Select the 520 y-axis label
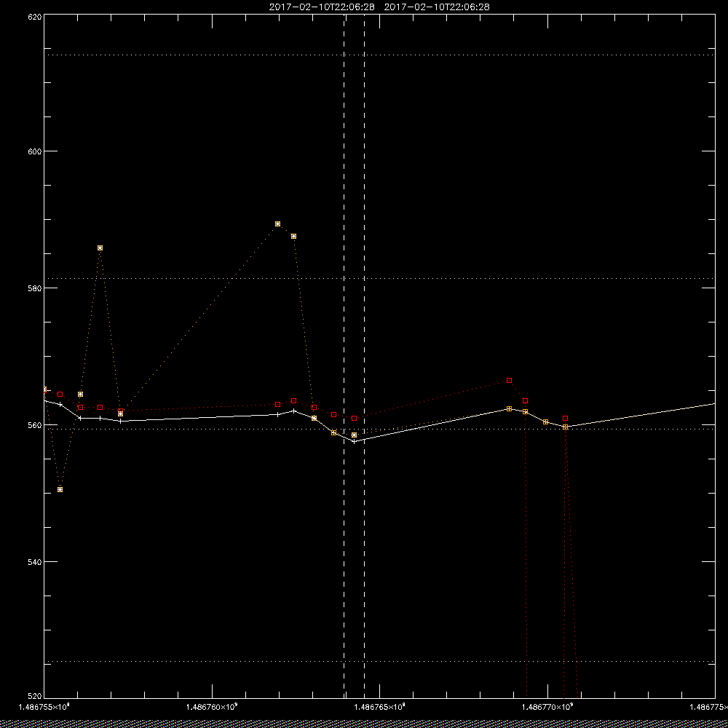Viewport: 728px width, 728px height. (x=35, y=697)
